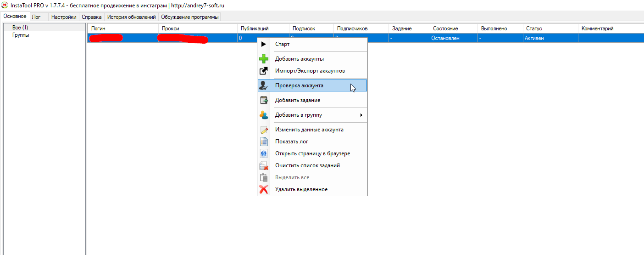Screen dimensions: 644x255
Task: Click the account check user icon
Action: [264, 85]
